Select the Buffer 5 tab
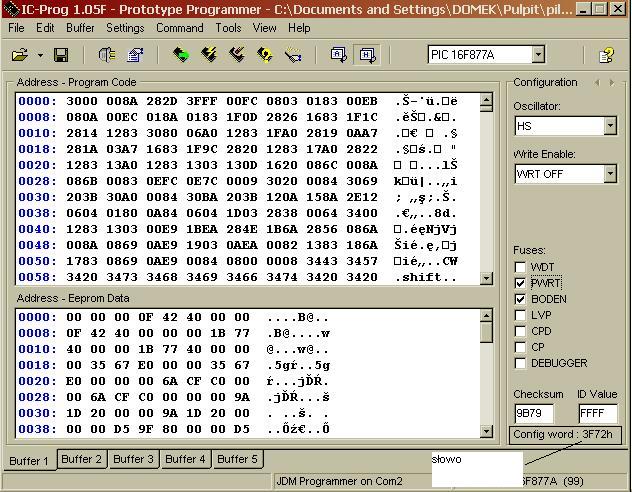The image size is (632, 492). pos(237,459)
